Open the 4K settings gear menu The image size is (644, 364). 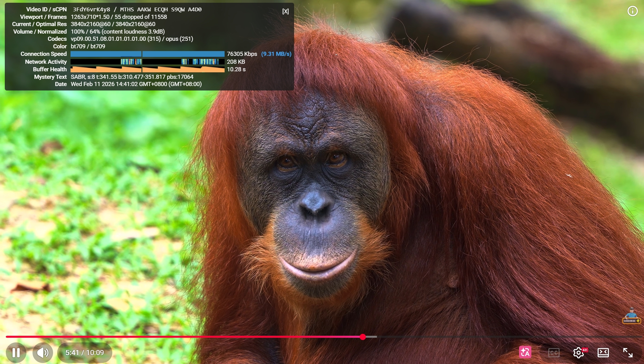pos(579,352)
